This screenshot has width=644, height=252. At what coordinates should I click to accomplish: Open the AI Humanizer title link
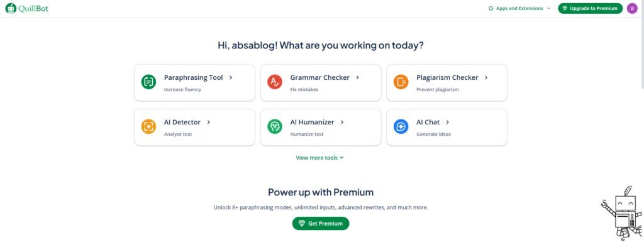(x=312, y=122)
